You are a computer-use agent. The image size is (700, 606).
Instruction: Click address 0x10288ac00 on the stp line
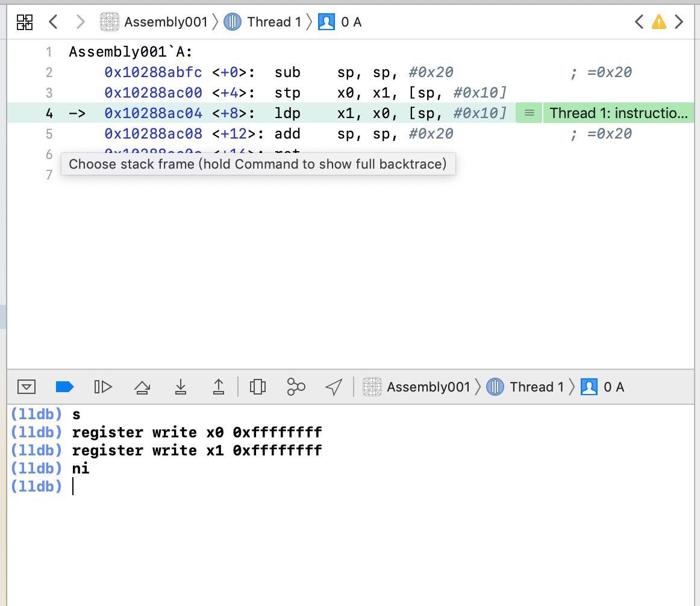point(153,93)
